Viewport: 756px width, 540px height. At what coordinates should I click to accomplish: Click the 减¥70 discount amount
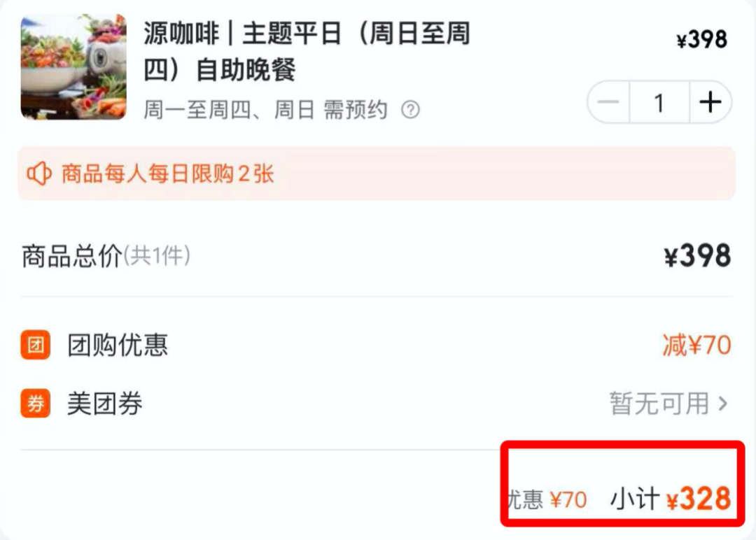[696, 345]
